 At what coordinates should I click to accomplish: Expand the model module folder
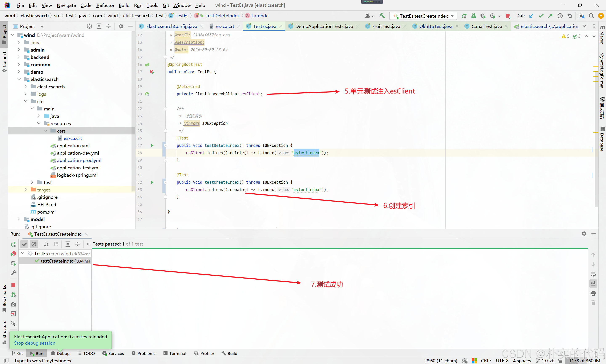[x=19, y=219]
